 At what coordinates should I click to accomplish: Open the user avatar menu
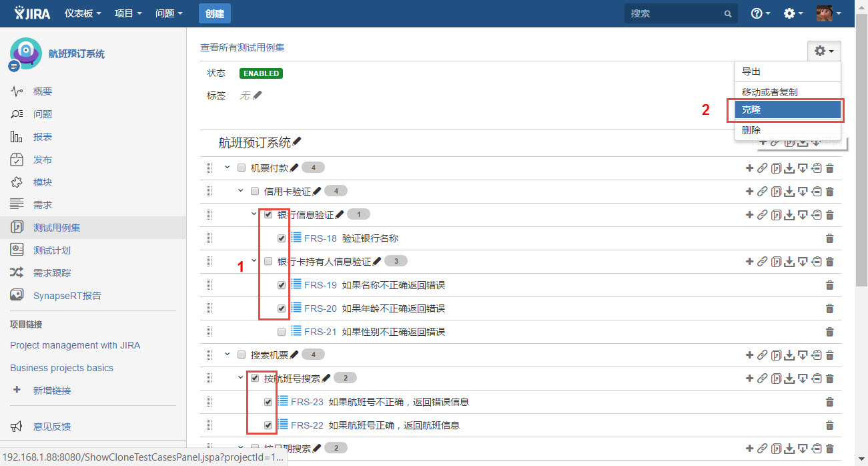click(828, 13)
